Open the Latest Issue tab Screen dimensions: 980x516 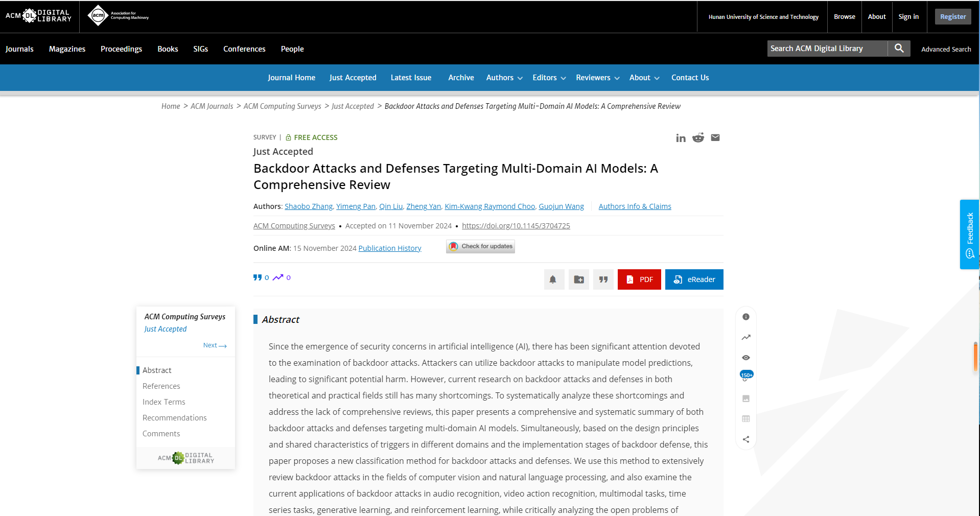point(411,78)
